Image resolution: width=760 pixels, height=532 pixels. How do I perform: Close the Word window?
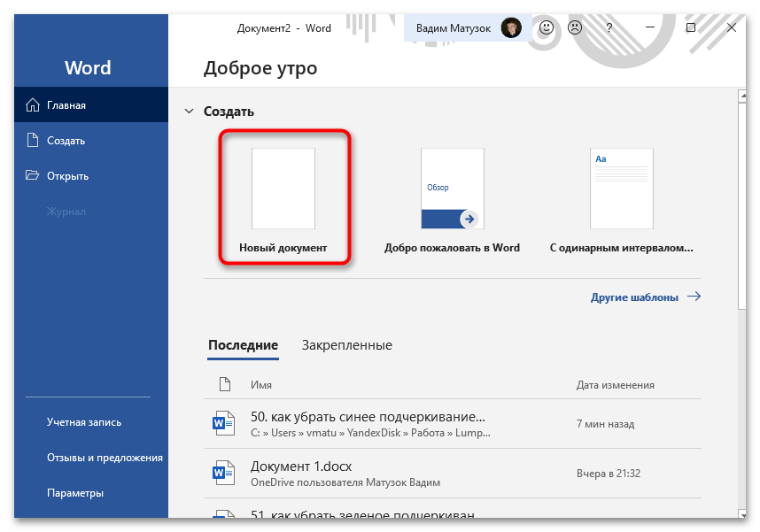click(x=732, y=27)
